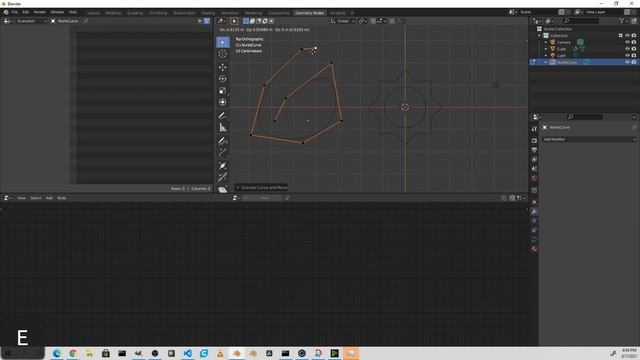Open the Modifiers wrench properties tab
Screen dimensions: 640x360
pos(534,211)
